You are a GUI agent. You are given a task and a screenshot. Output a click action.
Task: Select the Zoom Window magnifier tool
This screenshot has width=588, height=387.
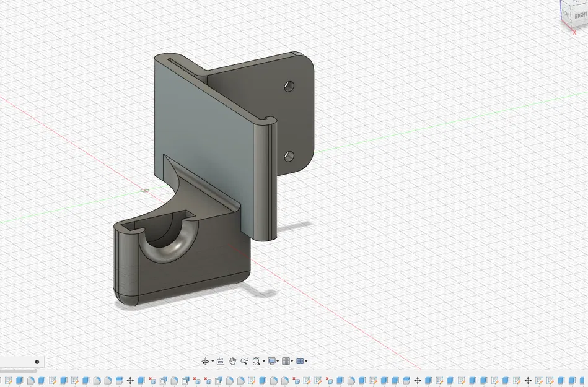256,361
